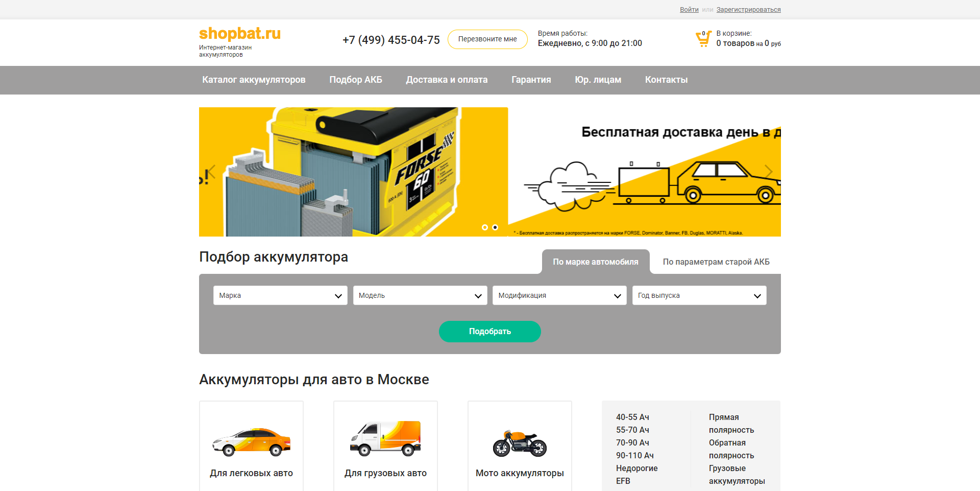This screenshot has height=491, width=980.
Task: Select the '70-90 Ач' capacity filter
Action: click(633, 442)
